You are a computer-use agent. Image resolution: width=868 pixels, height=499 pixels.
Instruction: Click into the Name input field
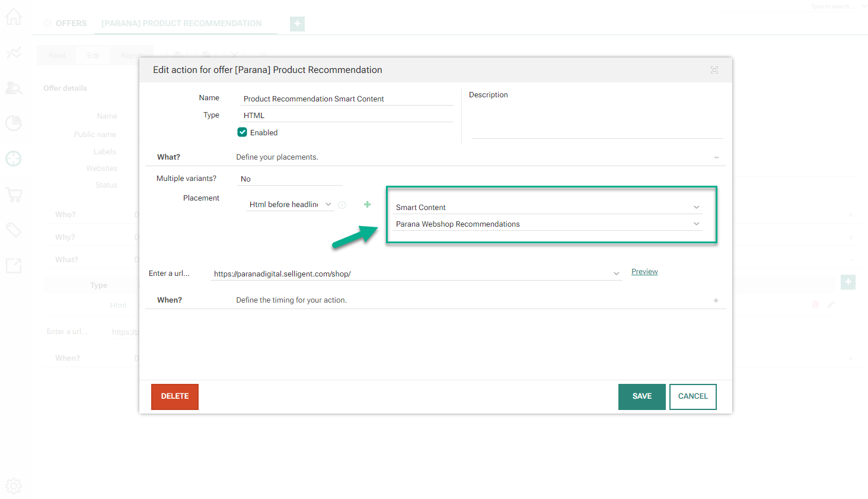pos(347,99)
